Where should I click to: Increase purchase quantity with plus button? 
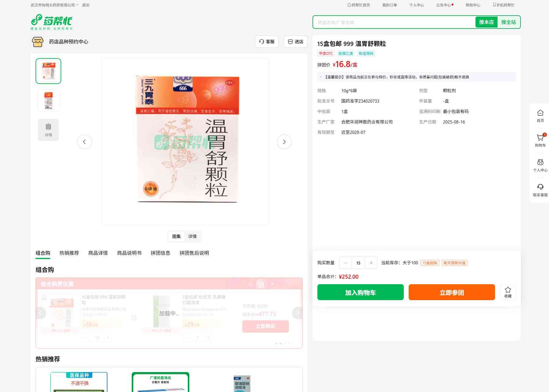click(x=371, y=263)
